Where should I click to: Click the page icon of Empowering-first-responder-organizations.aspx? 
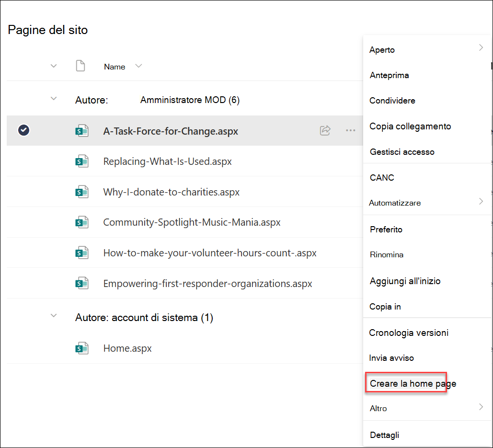[x=82, y=283]
